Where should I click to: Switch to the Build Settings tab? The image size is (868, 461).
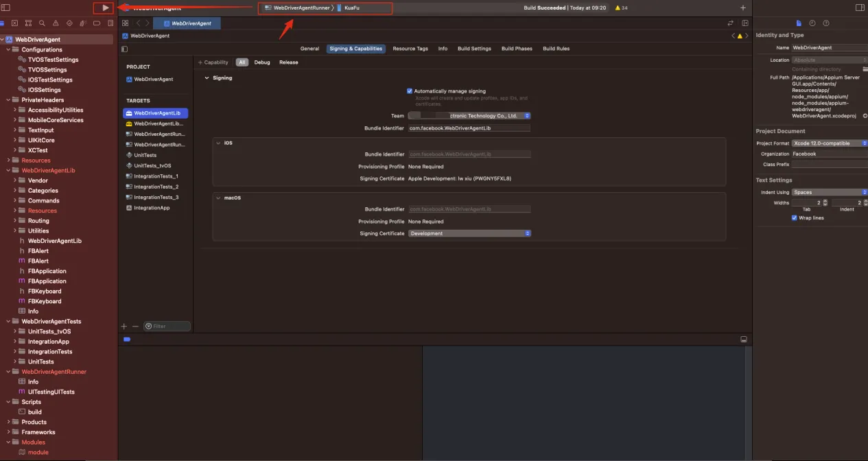tap(474, 49)
